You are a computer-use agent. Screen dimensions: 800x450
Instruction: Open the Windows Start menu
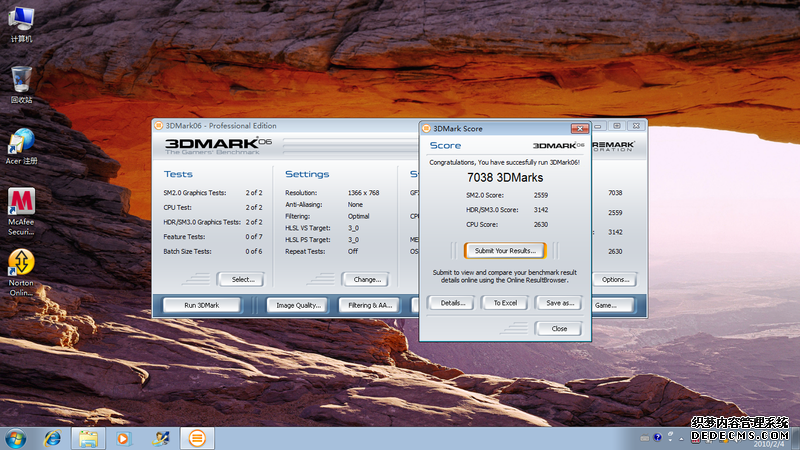(x=16, y=439)
